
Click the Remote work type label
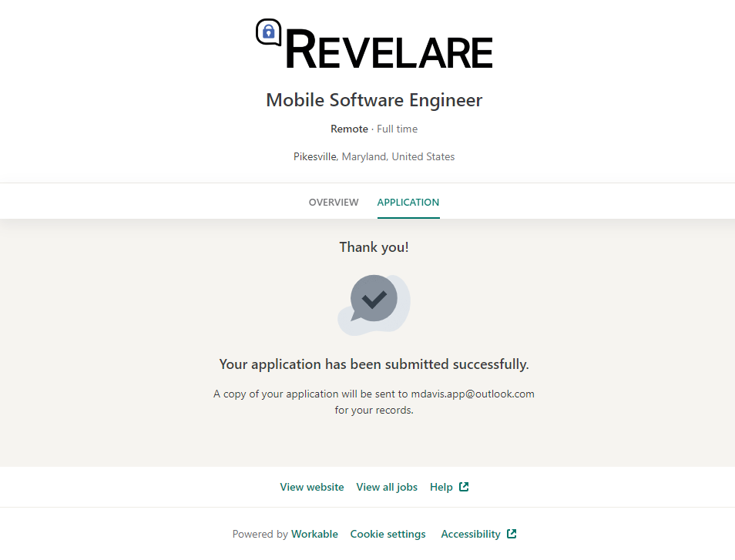tap(349, 129)
